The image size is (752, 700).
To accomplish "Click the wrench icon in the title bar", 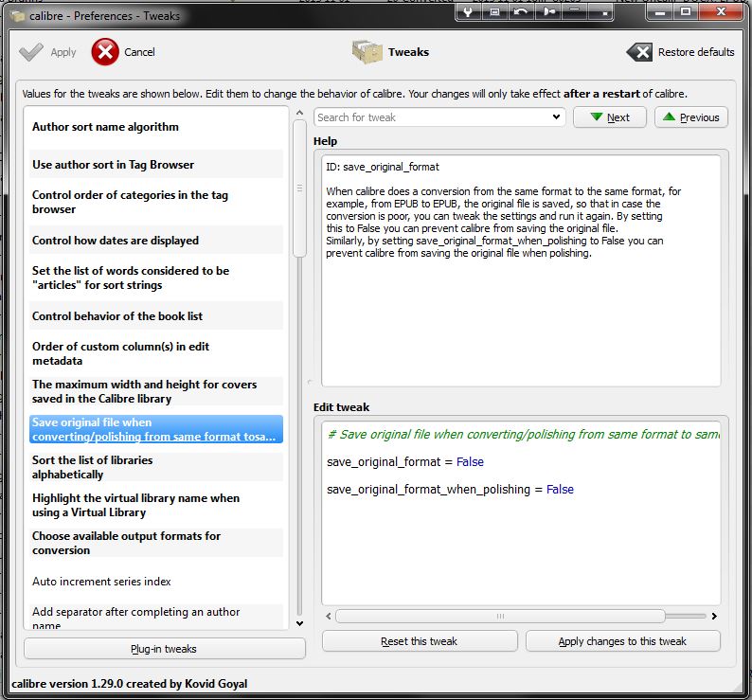I will (x=468, y=11).
